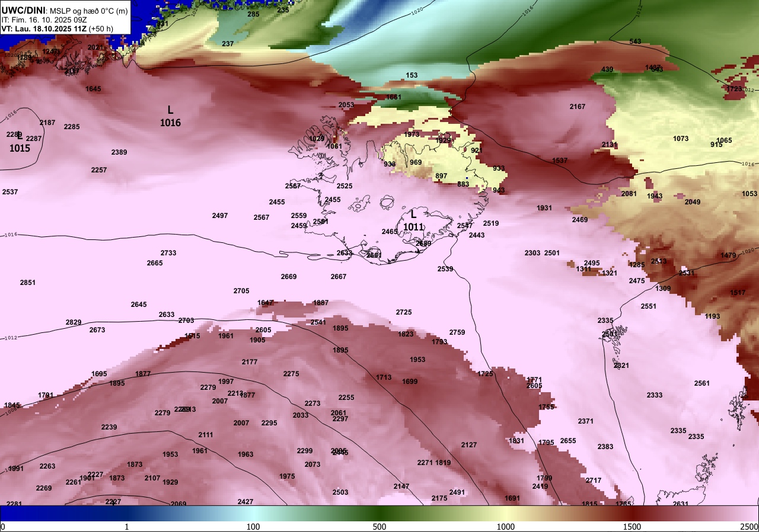Click the height value 2631
This screenshot has width=759, height=532.
[x=681, y=504]
